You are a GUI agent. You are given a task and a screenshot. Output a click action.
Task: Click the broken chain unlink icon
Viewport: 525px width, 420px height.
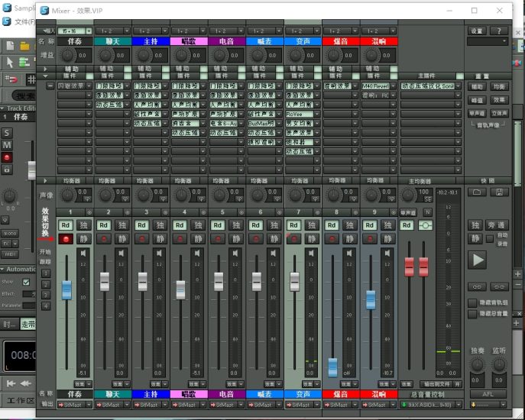[499, 287]
